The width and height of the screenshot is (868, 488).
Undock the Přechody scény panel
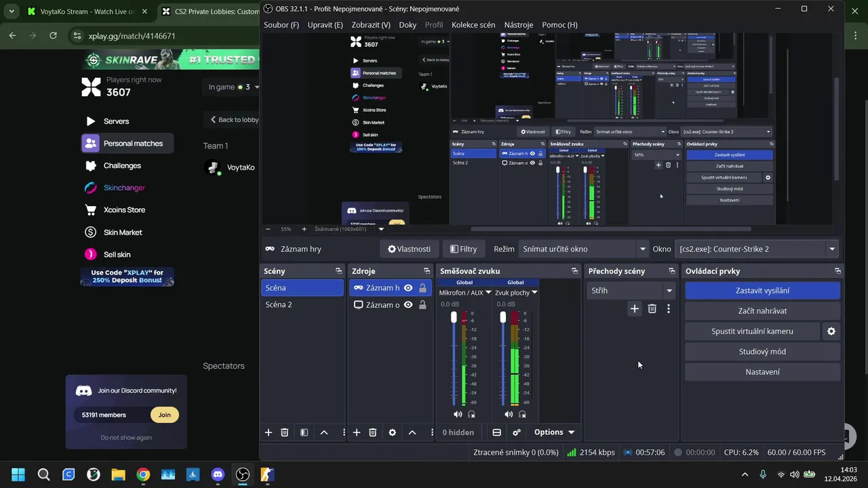[672, 271]
